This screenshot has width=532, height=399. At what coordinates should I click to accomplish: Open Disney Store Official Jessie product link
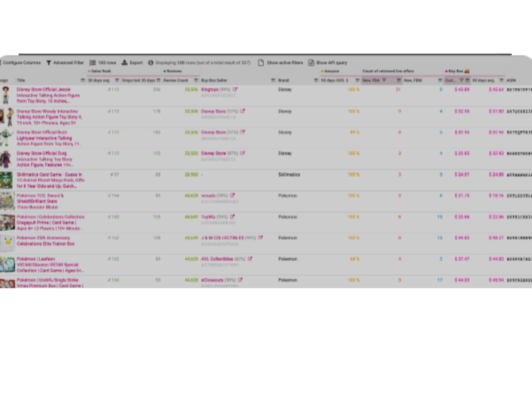48,95
